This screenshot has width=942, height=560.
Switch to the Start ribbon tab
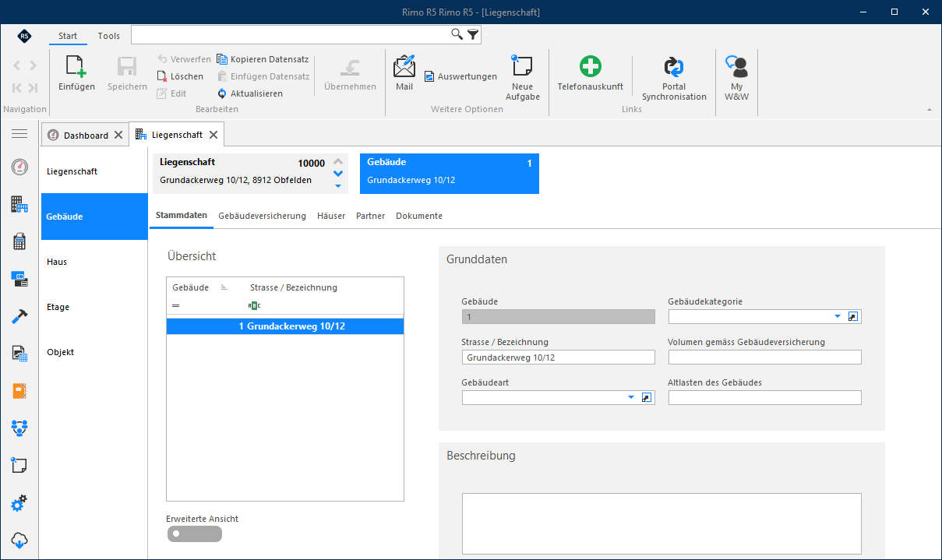click(68, 36)
